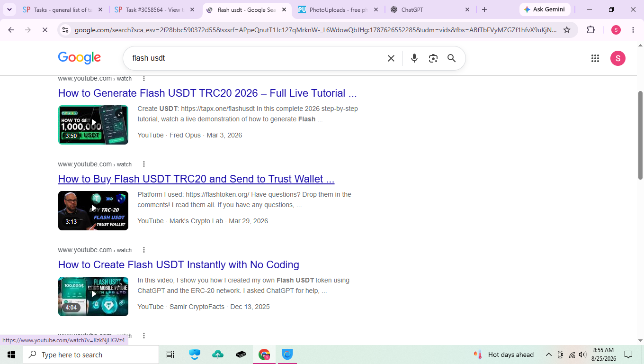Clear the search query with X

[391, 58]
